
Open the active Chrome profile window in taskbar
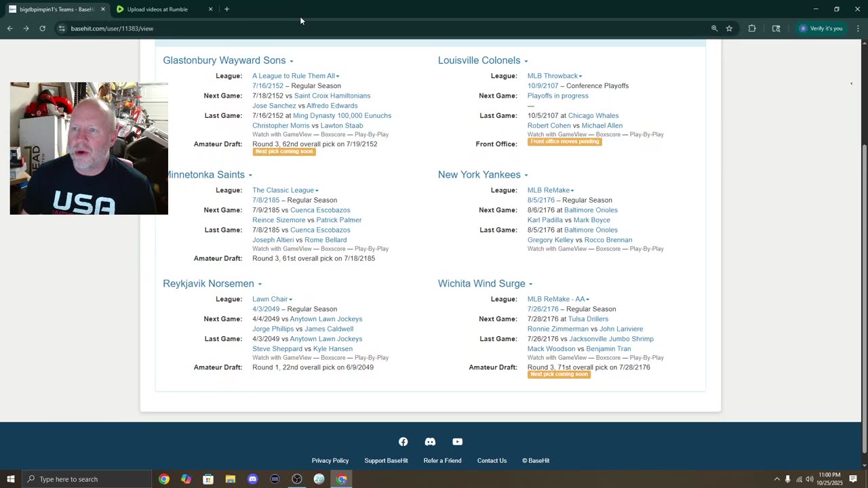coord(342,479)
